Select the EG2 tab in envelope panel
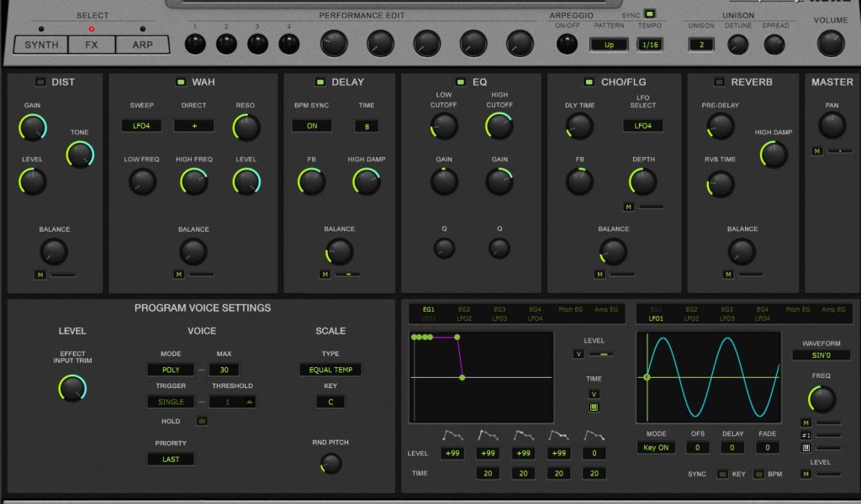This screenshot has width=861, height=504. tap(464, 310)
